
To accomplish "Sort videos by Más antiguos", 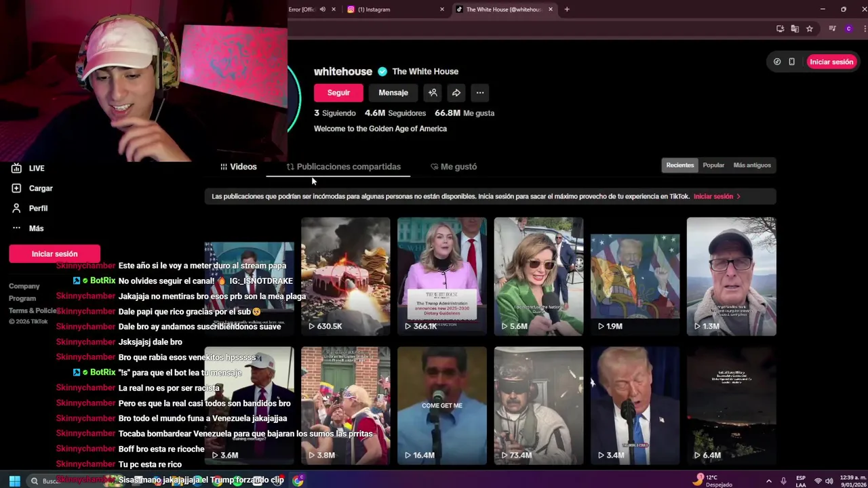I will pyautogui.click(x=752, y=165).
